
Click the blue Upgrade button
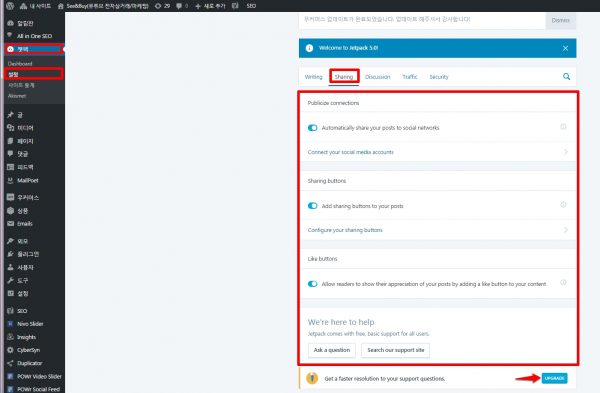[x=554, y=378]
